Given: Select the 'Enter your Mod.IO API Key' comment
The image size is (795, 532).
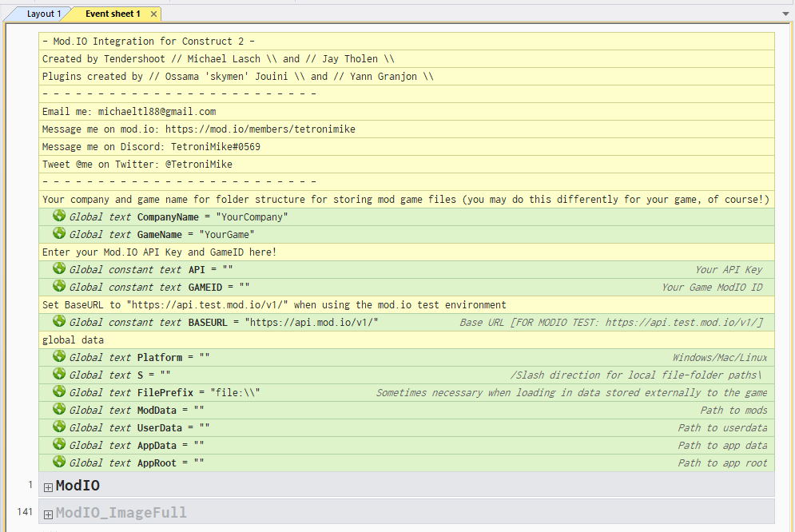Looking at the screenshot, I should 407,252.
